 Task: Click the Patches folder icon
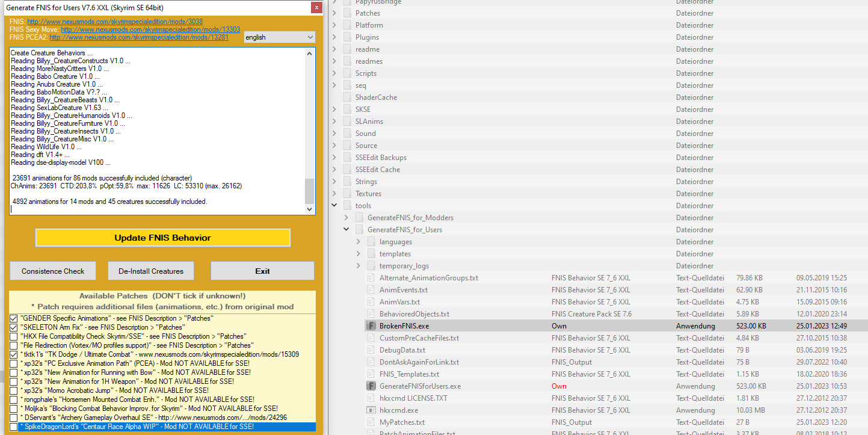tap(347, 13)
